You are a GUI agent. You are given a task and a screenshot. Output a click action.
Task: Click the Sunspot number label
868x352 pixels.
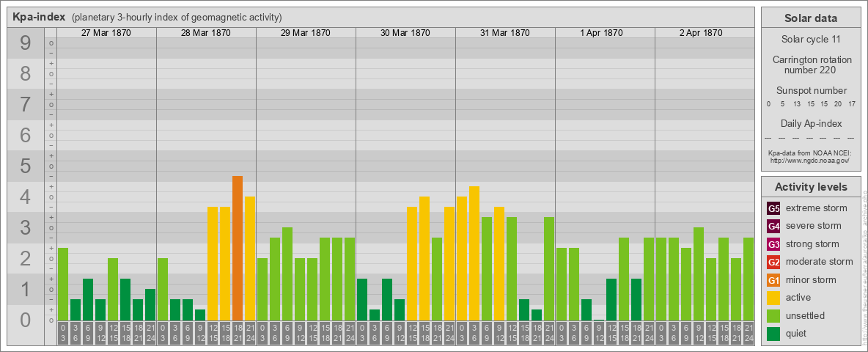(811, 90)
